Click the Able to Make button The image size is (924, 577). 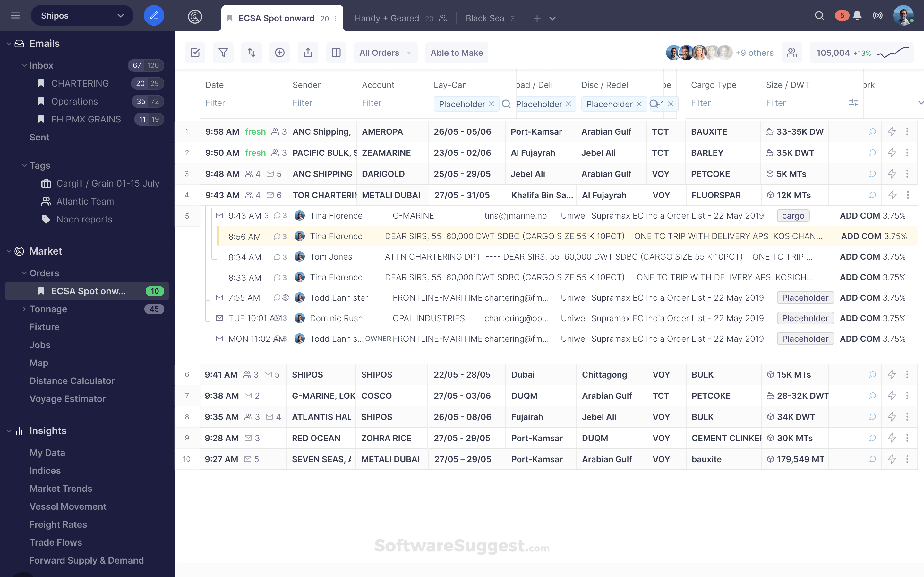click(456, 53)
